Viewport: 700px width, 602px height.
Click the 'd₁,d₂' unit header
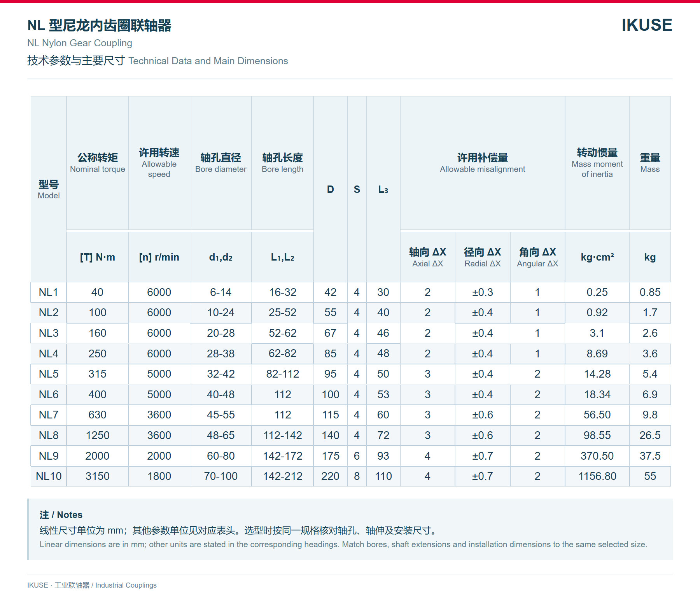(x=221, y=257)
